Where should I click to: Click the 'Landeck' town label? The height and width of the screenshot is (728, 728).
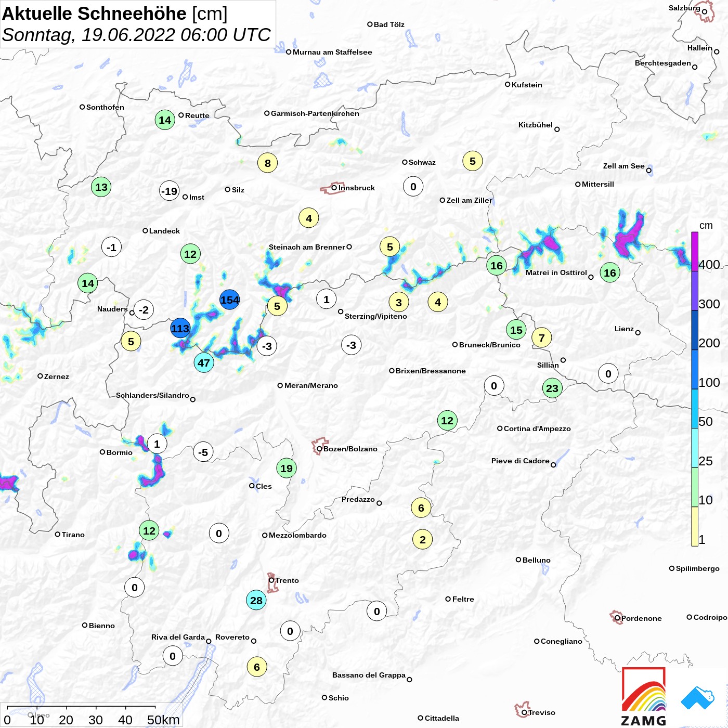click(164, 231)
